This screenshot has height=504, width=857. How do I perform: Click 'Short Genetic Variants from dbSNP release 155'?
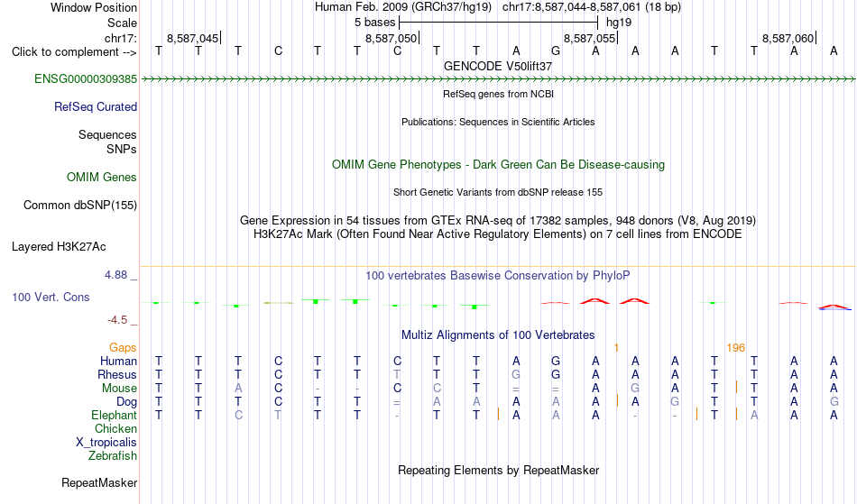coord(498,192)
